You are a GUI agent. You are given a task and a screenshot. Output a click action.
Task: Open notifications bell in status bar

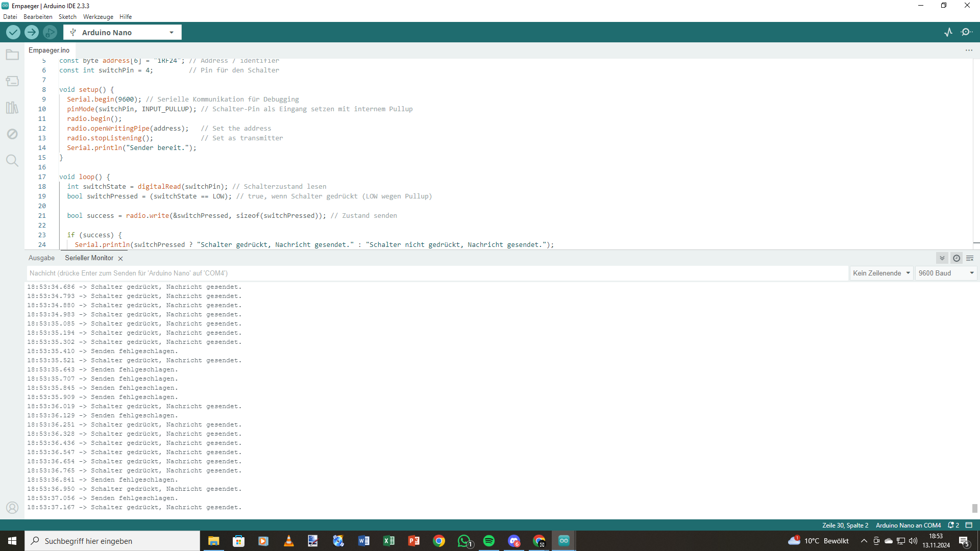coord(953,525)
